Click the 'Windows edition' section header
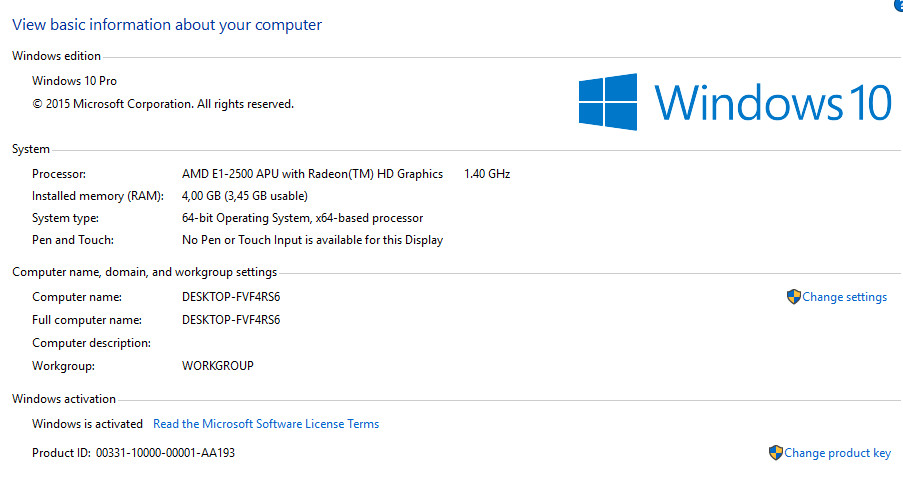Viewport: 903px width, 484px height. tap(56, 56)
